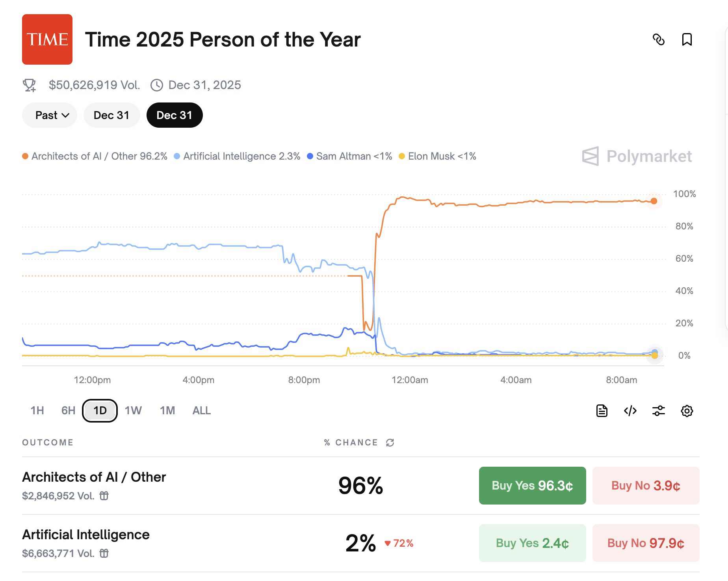Switch chart range to 6H

tap(68, 411)
